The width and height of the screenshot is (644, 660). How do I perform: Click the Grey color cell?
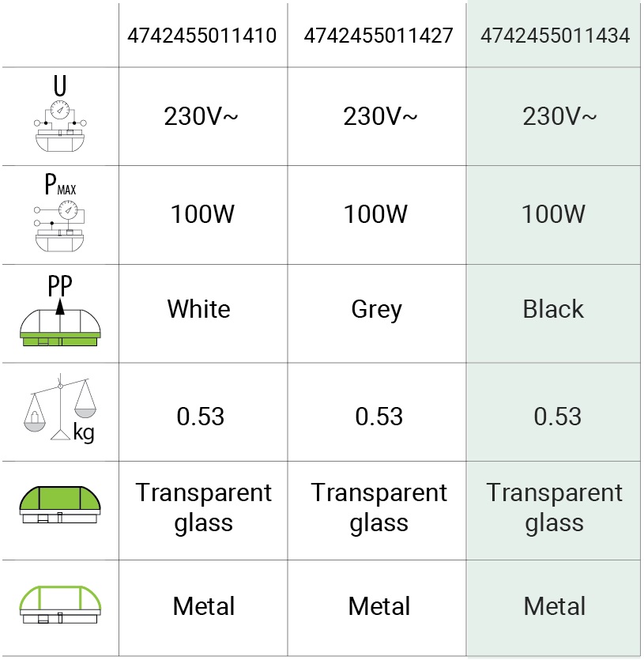(x=377, y=309)
